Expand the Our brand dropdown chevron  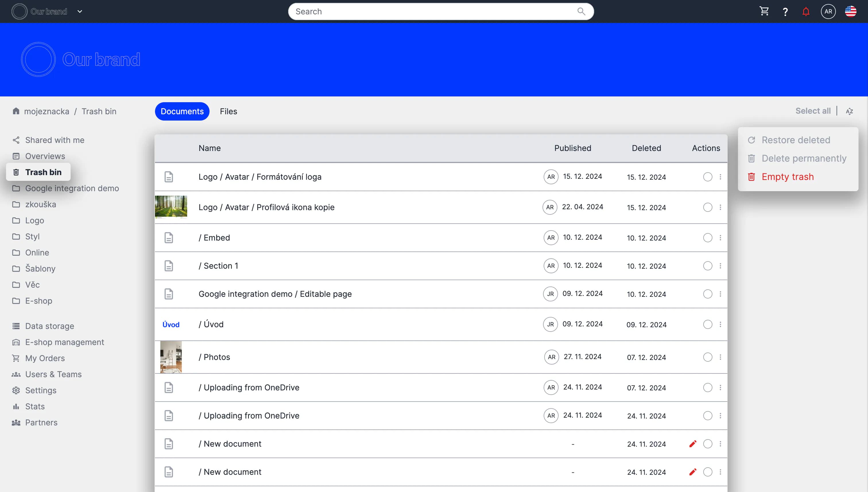[x=80, y=11]
